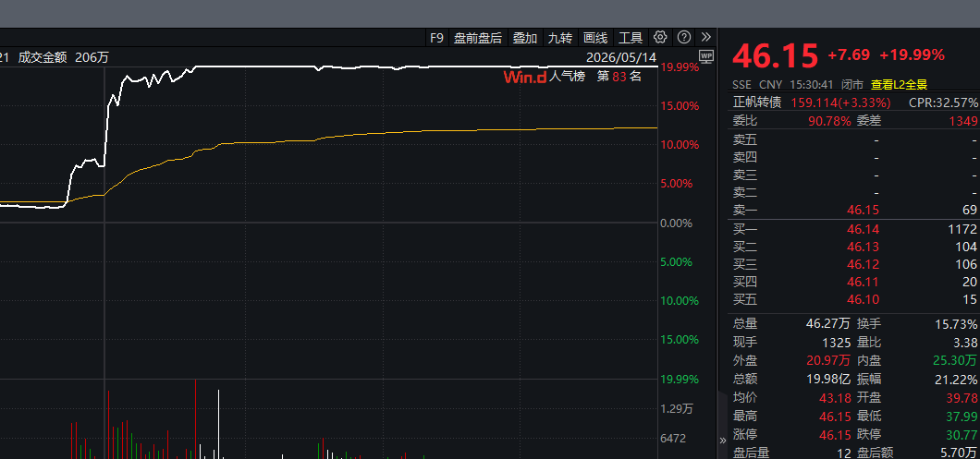This screenshot has height=459, width=980.
Task: Click the 卖一 volume 69
Action: click(970, 211)
